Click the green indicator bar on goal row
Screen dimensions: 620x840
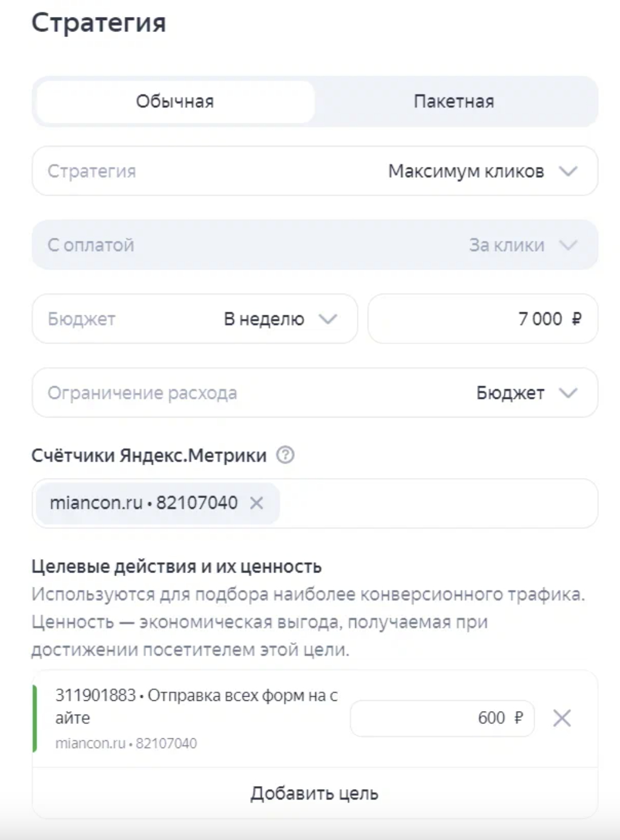[x=35, y=718]
